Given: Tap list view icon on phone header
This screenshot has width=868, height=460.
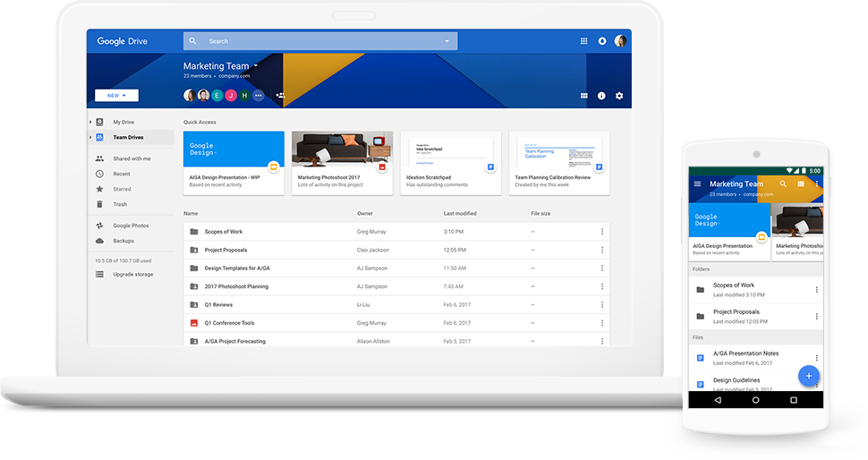Looking at the screenshot, I should 801,183.
